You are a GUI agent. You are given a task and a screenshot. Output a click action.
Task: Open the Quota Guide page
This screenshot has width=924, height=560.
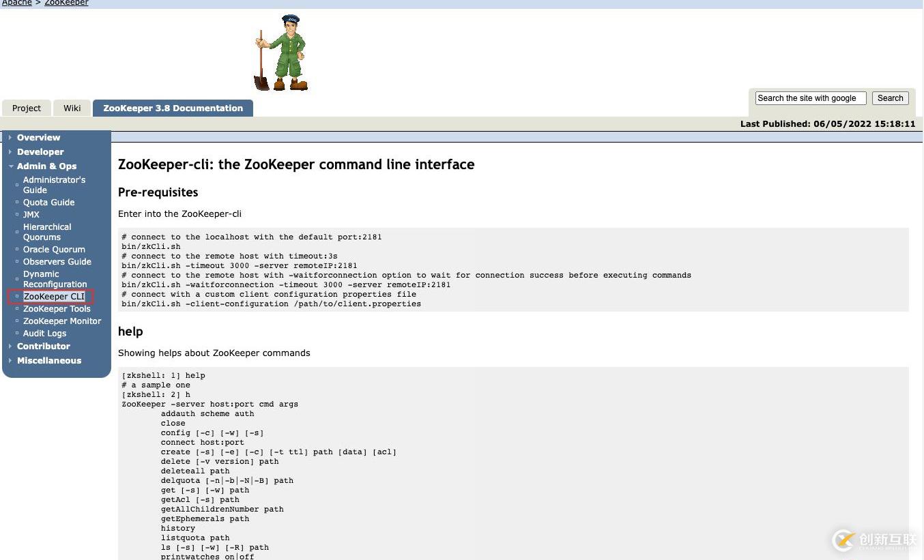[49, 203]
